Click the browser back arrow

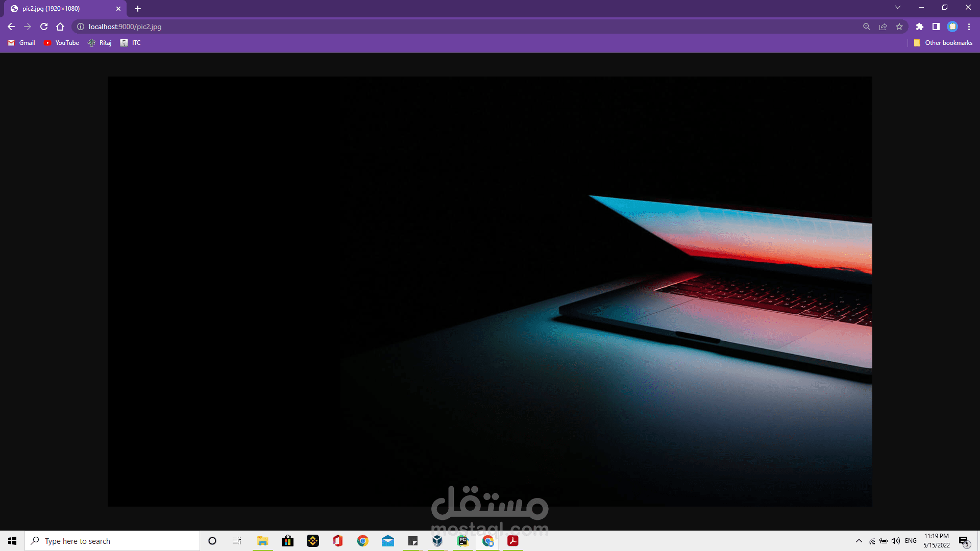(11, 27)
